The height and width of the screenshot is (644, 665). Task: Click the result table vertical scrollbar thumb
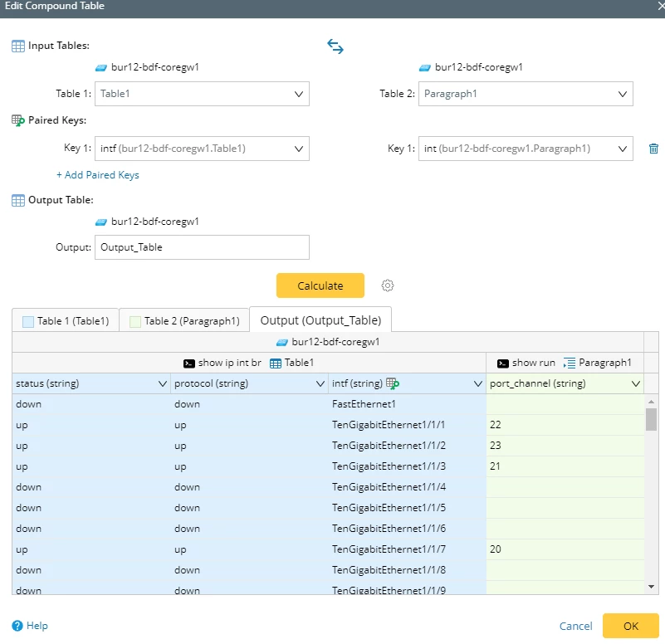click(651, 420)
